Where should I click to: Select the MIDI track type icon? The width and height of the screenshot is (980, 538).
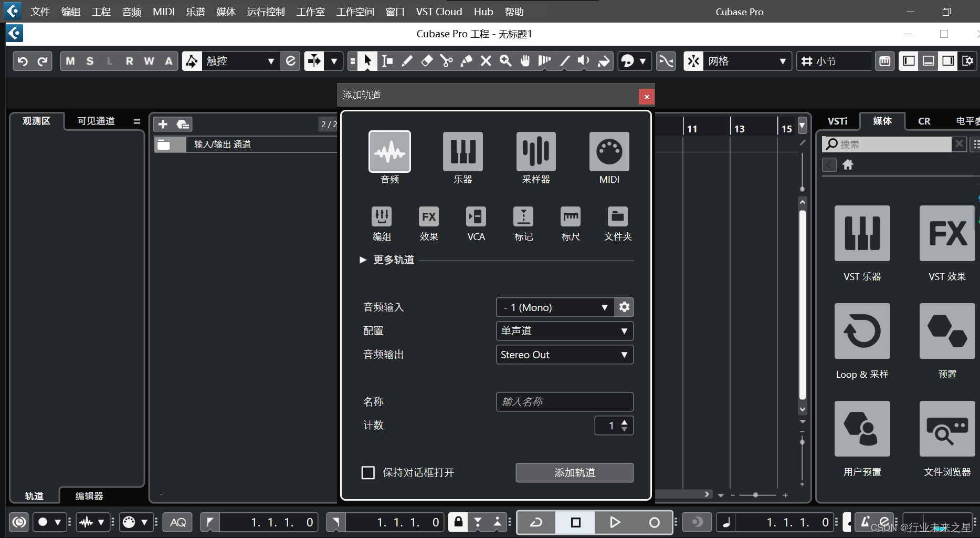(x=609, y=152)
